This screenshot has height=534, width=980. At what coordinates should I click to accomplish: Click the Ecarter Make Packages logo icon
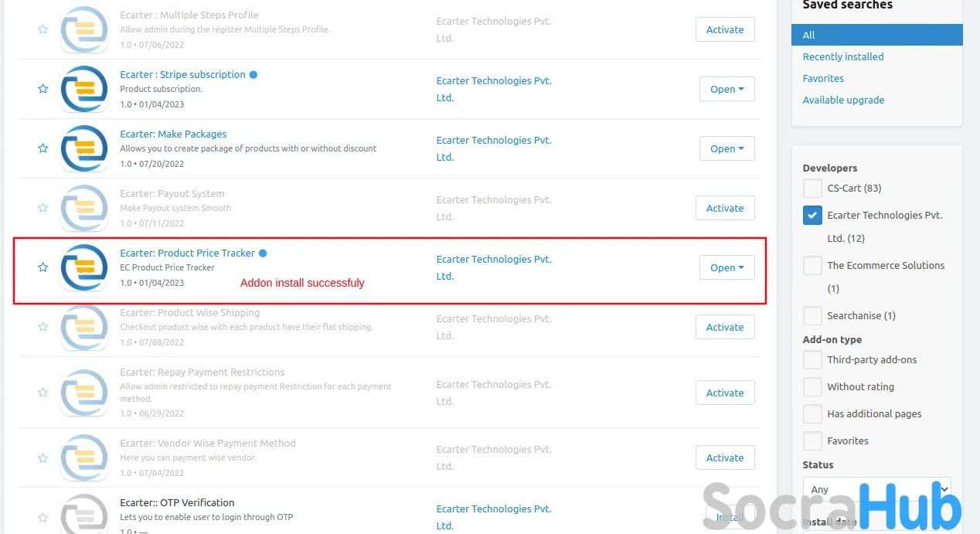(84, 148)
